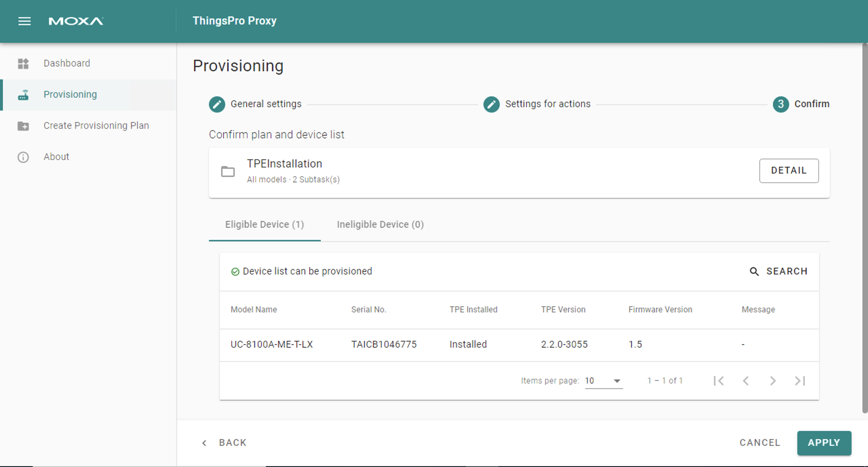
Task: Switch to Ineligible Device (0) tab
Action: pos(380,224)
